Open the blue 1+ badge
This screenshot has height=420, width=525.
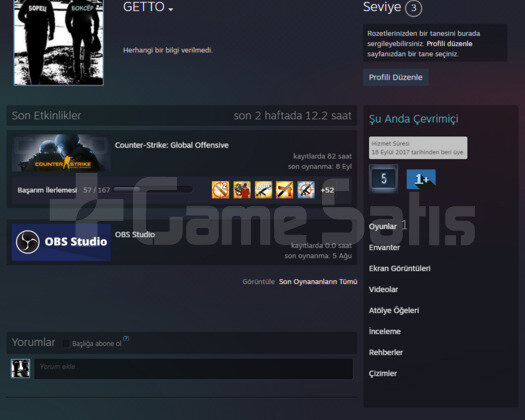421,180
